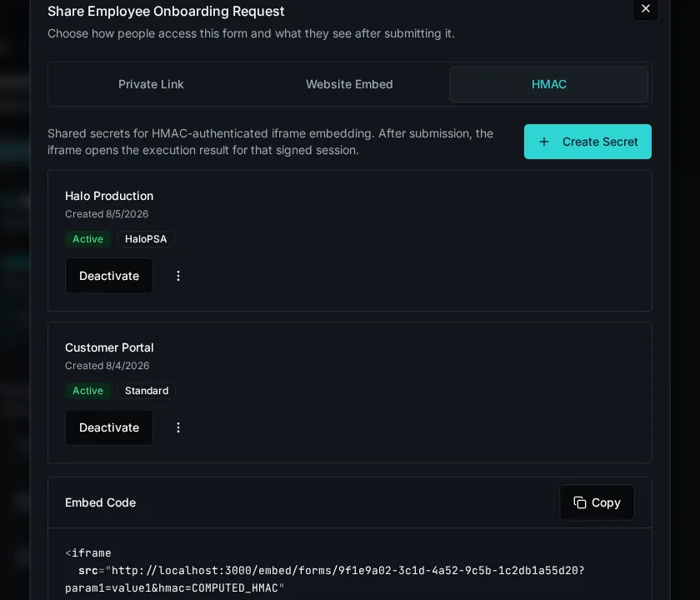Click the Embed Code heading
Screen dimensions: 700x600
[x=101, y=502]
